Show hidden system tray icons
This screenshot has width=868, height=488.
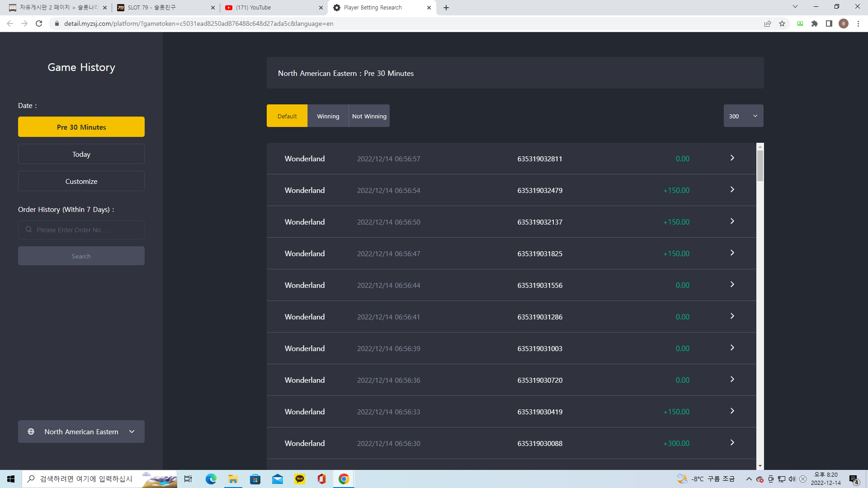[x=749, y=479]
